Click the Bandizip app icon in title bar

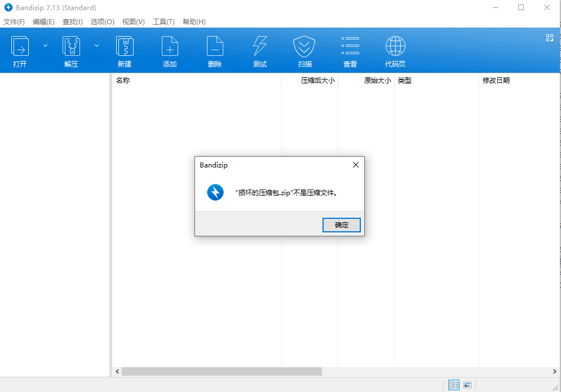point(8,7)
